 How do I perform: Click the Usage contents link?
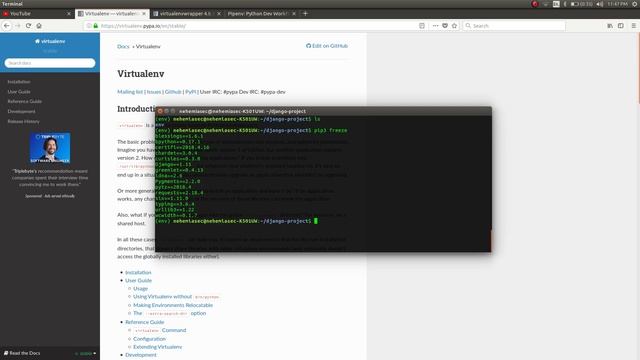pyautogui.click(x=140, y=289)
